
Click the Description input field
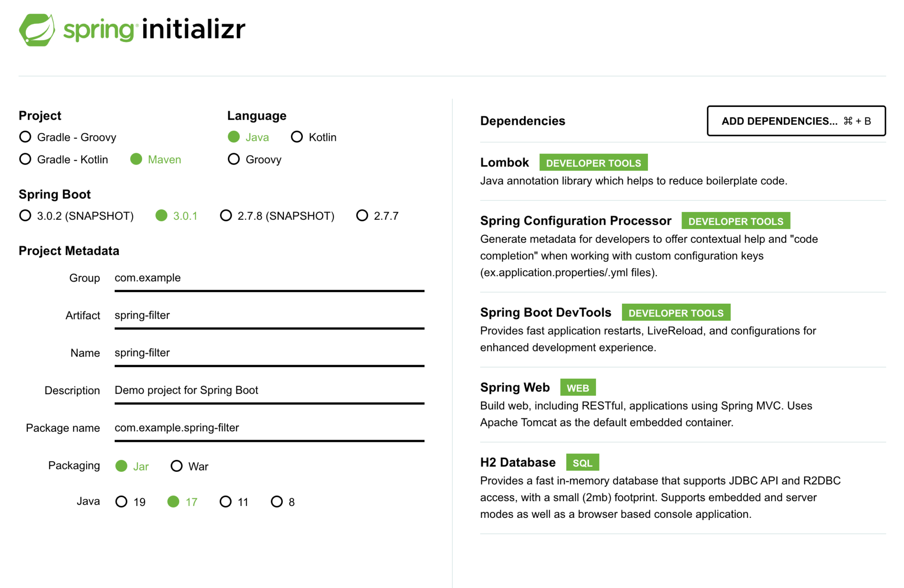tap(269, 391)
